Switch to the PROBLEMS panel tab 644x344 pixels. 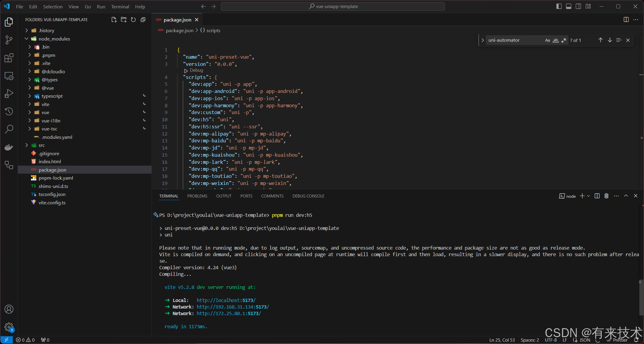pos(197,196)
